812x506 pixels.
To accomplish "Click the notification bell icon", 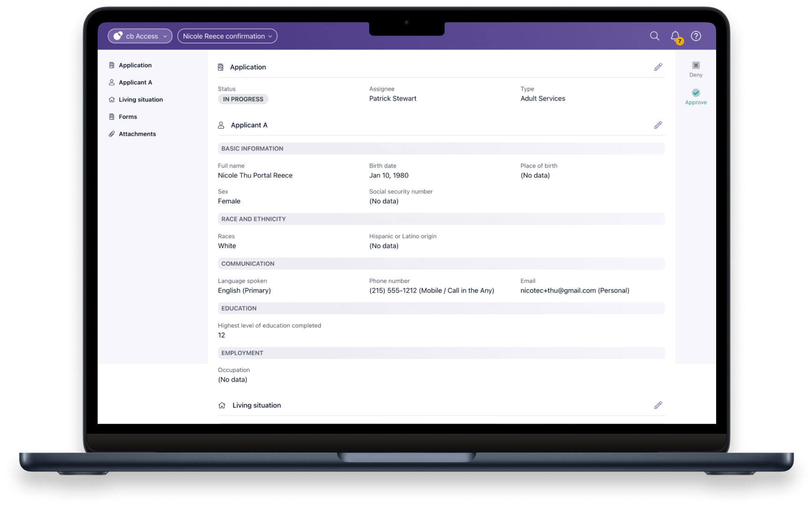I will click(674, 36).
